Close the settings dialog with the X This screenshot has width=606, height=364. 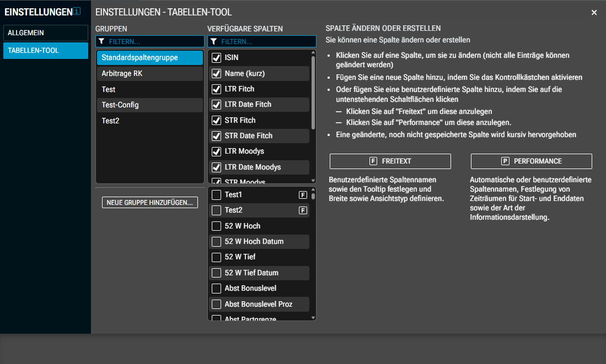coord(594,12)
